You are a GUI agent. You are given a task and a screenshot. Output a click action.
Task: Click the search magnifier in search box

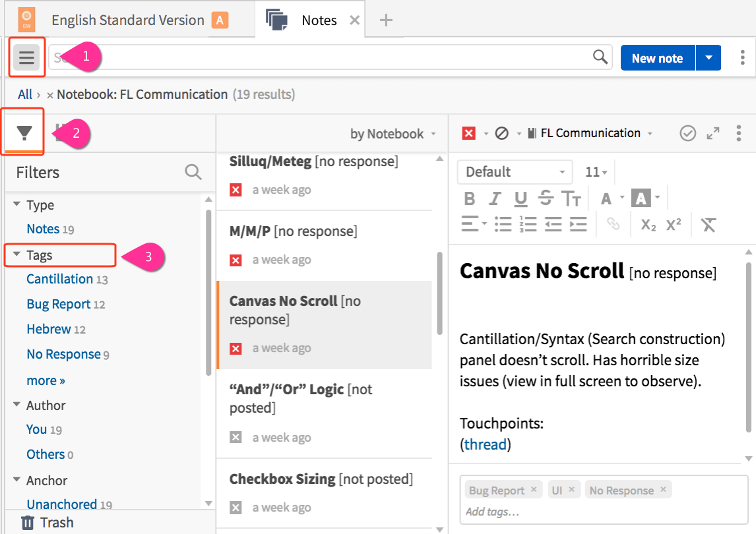(x=600, y=57)
